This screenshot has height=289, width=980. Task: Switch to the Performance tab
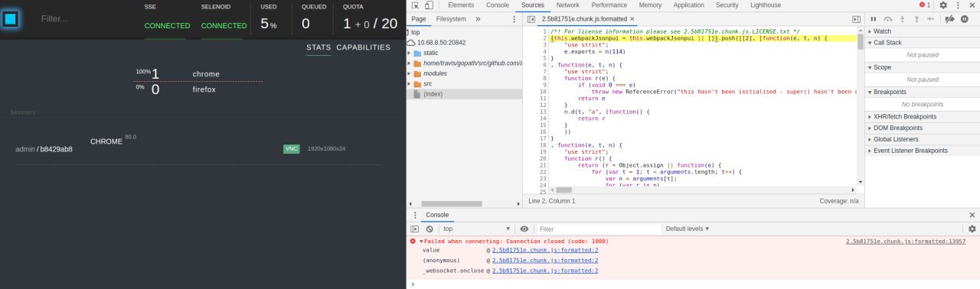point(609,5)
